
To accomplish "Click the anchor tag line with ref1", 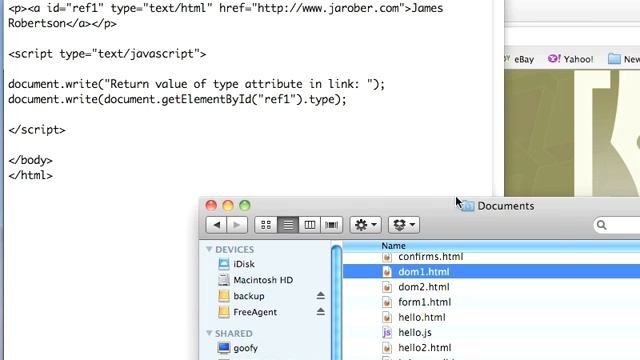I will [225, 9].
